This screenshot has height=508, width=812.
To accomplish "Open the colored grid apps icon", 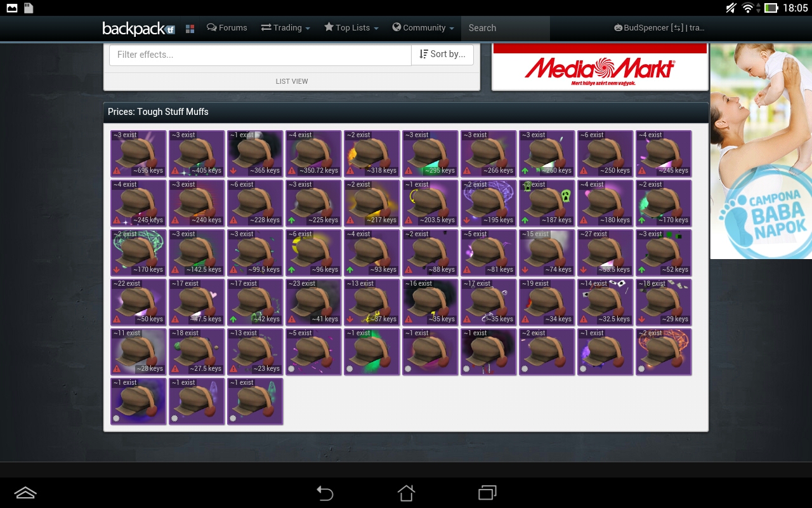I will [x=190, y=29].
